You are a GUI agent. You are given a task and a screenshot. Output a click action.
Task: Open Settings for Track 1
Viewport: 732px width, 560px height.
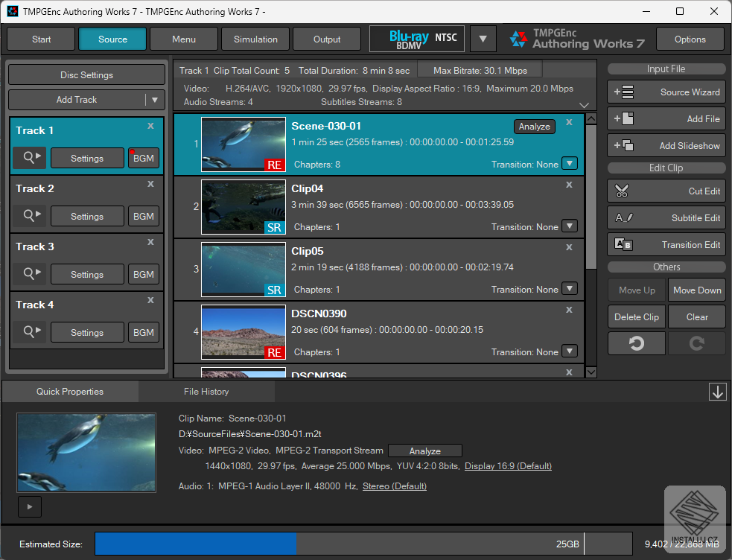tap(87, 158)
